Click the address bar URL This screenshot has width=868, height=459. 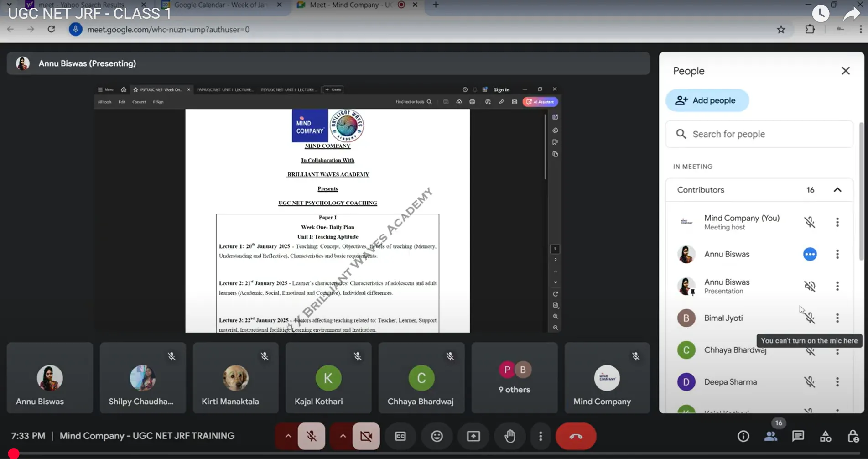(x=168, y=30)
